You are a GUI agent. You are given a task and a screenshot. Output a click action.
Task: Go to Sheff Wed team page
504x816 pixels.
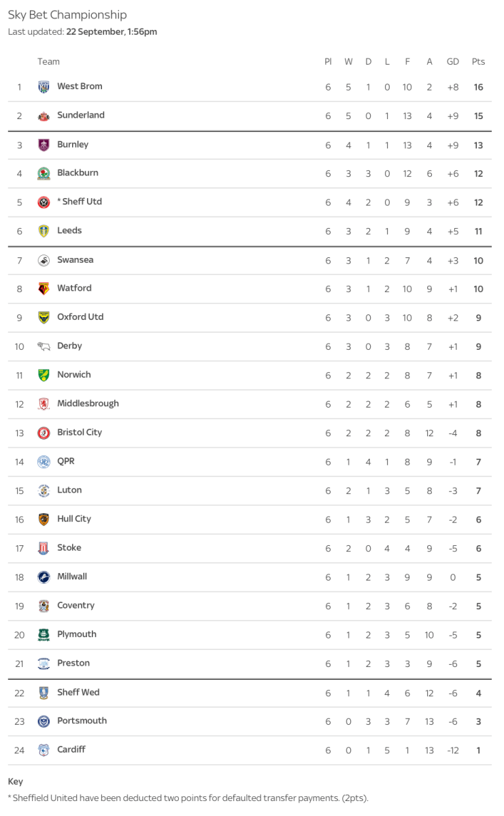point(78,693)
